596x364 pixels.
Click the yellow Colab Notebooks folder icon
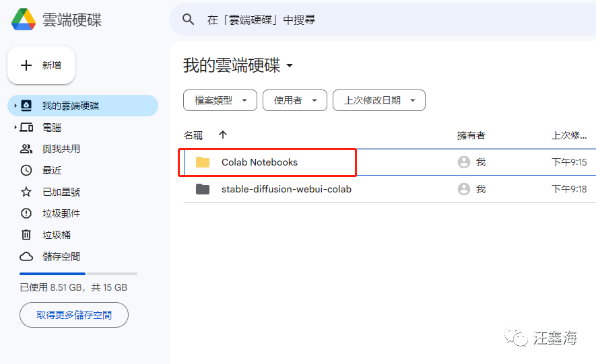click(203, 162)
